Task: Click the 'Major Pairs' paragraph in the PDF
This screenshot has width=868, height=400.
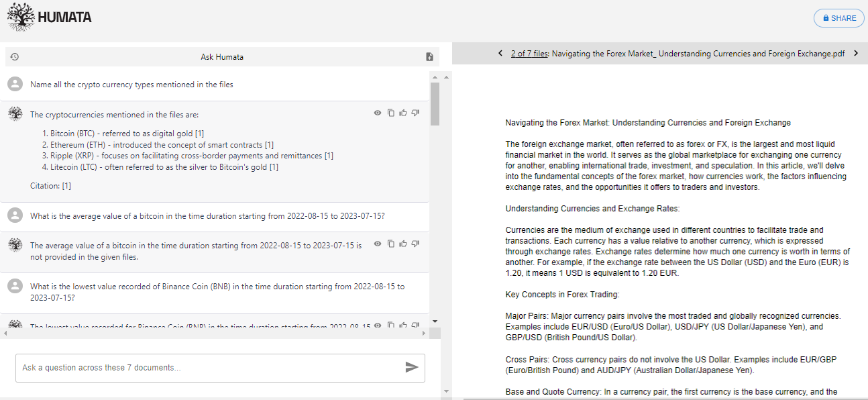Action: coord(673,327)
